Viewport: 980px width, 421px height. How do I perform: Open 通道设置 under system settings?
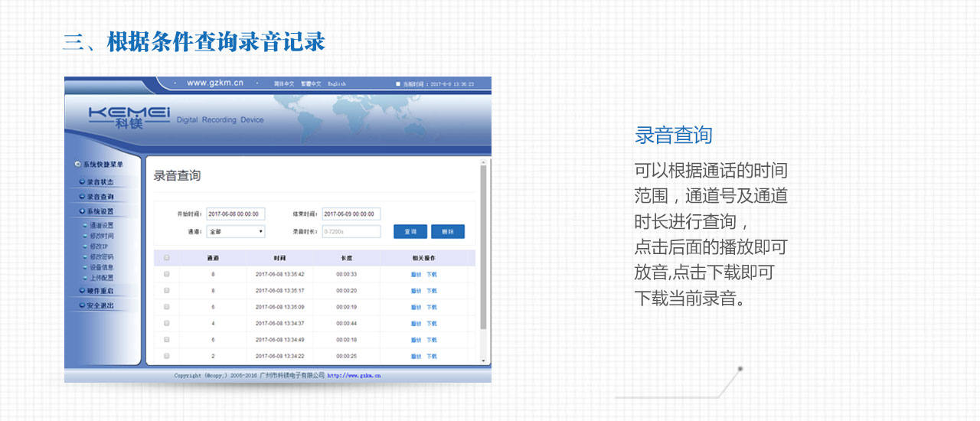[101, 226]
